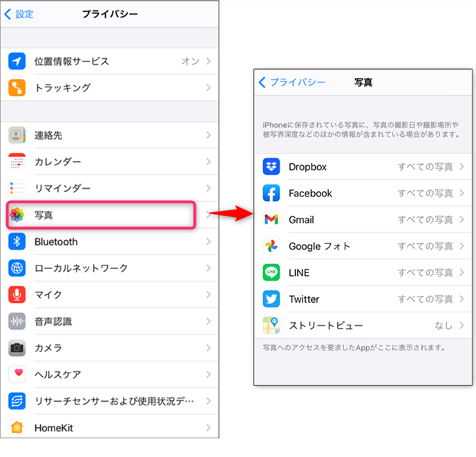Tap the Google フォト pinwheel icon
The height and width of the screenshot is (457, 476).
[271, 246]
